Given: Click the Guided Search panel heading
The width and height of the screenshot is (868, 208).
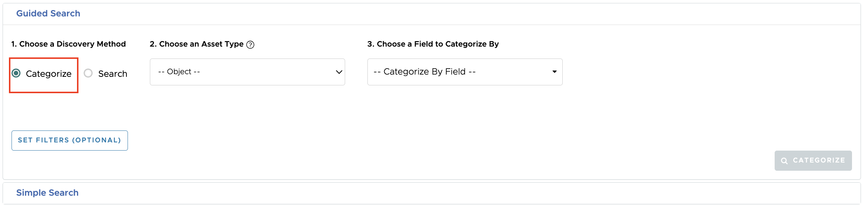Looking at the screenshot, I should (48, 13).
